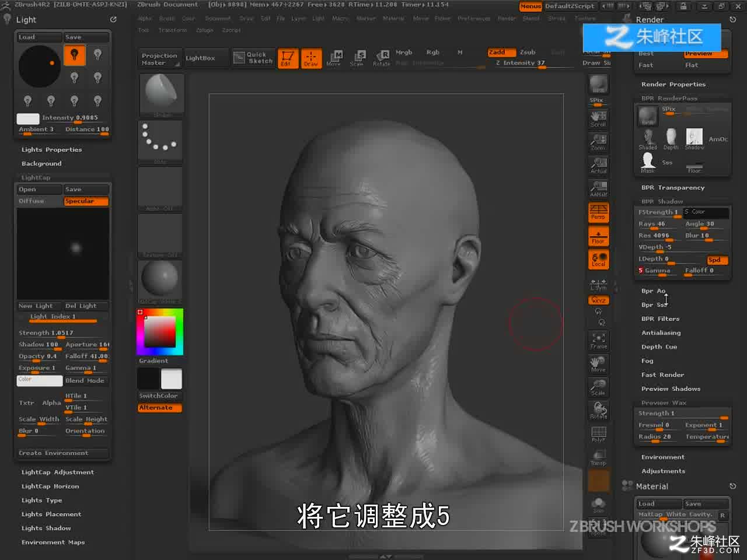Click the Actual size icon
The height and width of the screenshot is (560, 747).
coord(598,166)
